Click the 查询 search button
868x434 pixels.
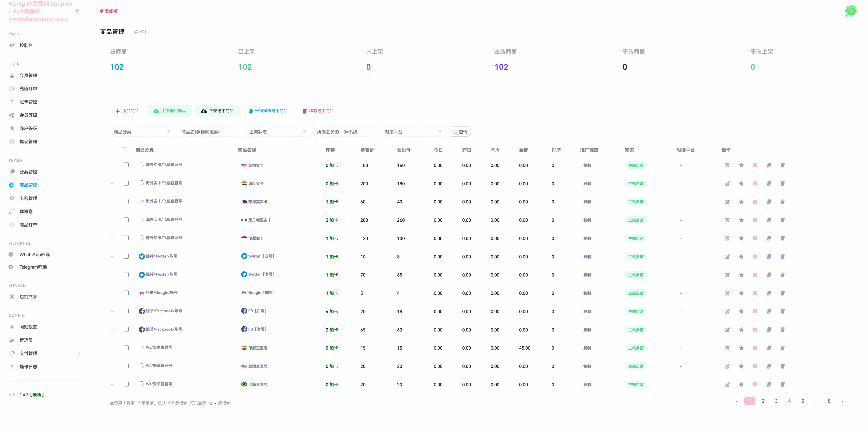[x=460, y=132]
